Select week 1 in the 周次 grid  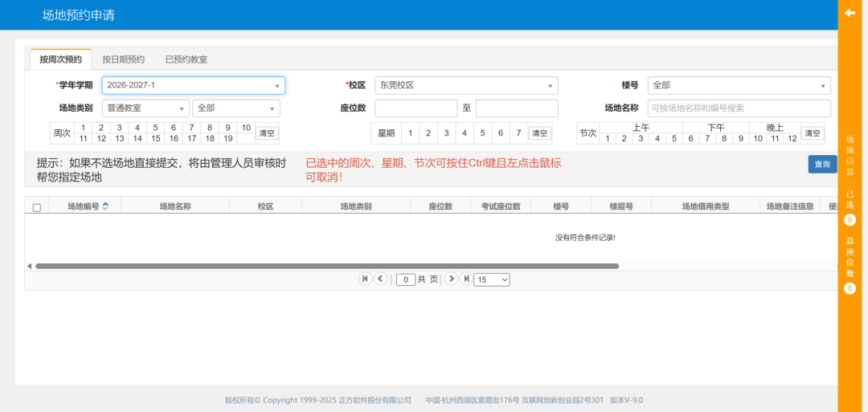83,128
